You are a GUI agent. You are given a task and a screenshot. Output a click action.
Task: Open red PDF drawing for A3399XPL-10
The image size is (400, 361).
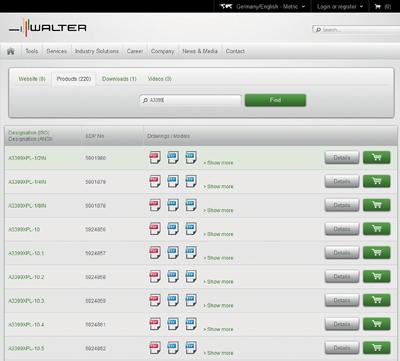pyautogui.click(x=155, y=229)
